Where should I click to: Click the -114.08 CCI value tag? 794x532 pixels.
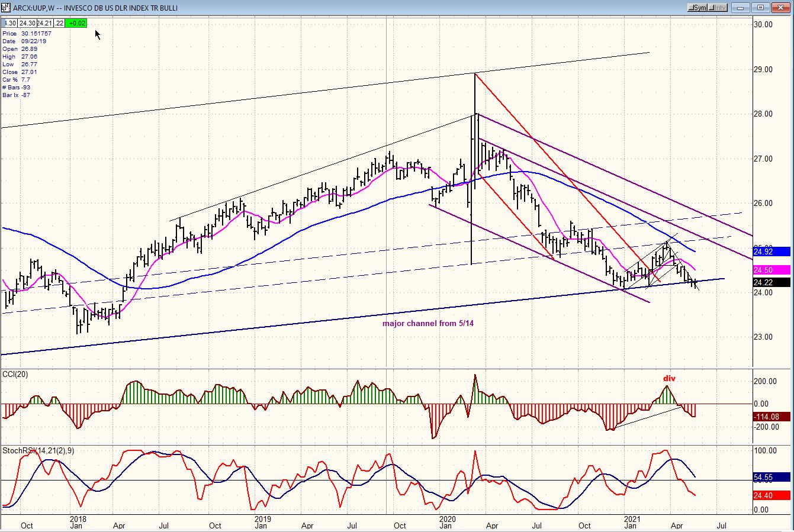[771, 417]
